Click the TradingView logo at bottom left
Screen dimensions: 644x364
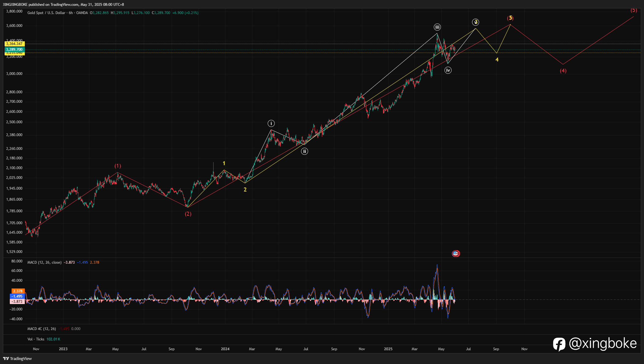(x=17, y=358)
